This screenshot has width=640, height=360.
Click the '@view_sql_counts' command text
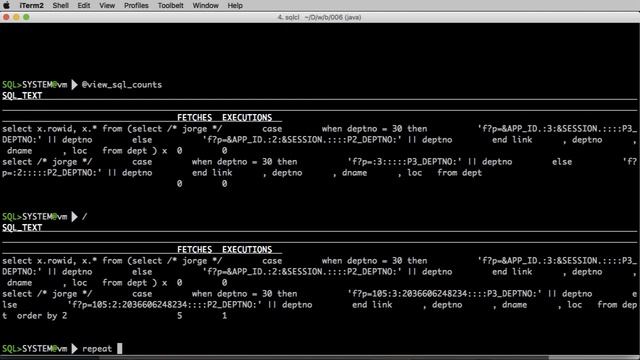point(122,85)
